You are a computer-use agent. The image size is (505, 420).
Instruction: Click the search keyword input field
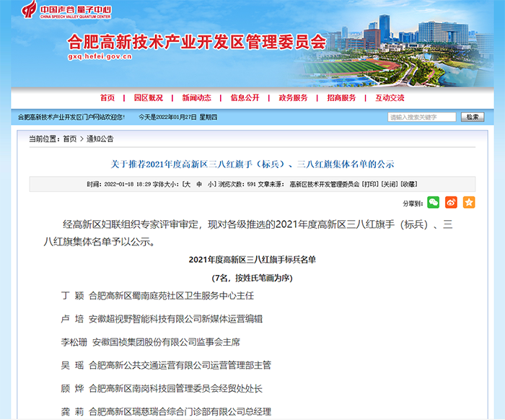point(421,117)
